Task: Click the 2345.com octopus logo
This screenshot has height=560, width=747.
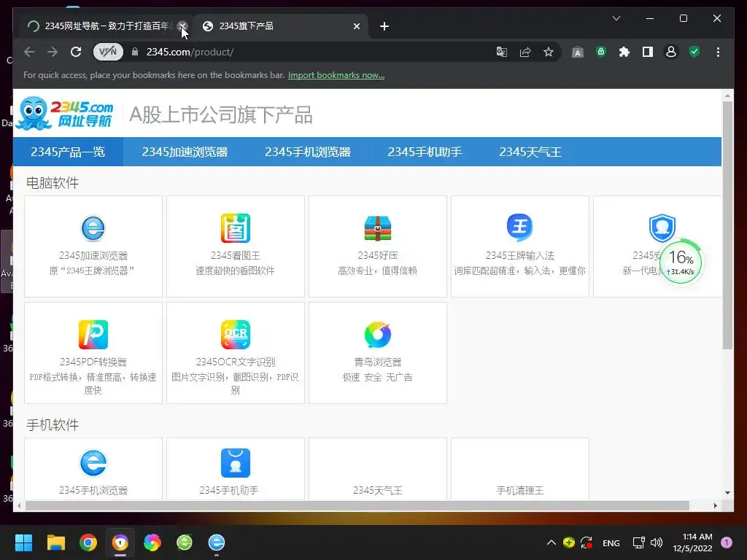Action: (65, 113)
